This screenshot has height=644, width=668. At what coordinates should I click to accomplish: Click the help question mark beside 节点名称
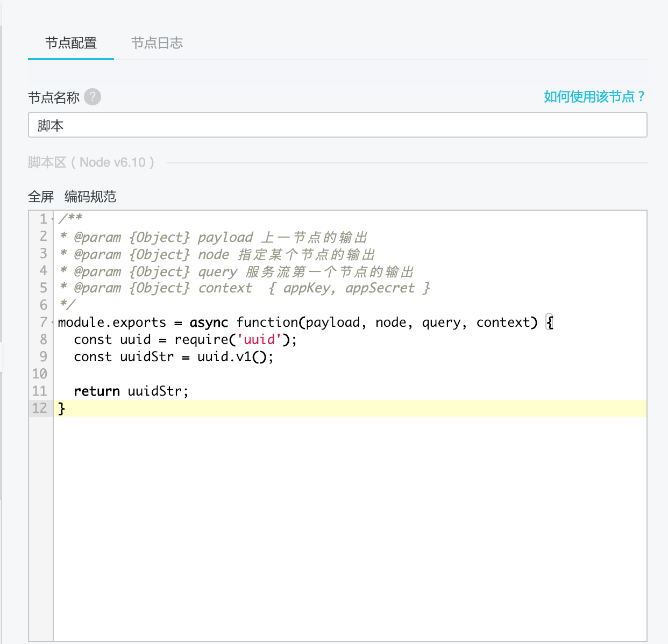pos(93,97)
